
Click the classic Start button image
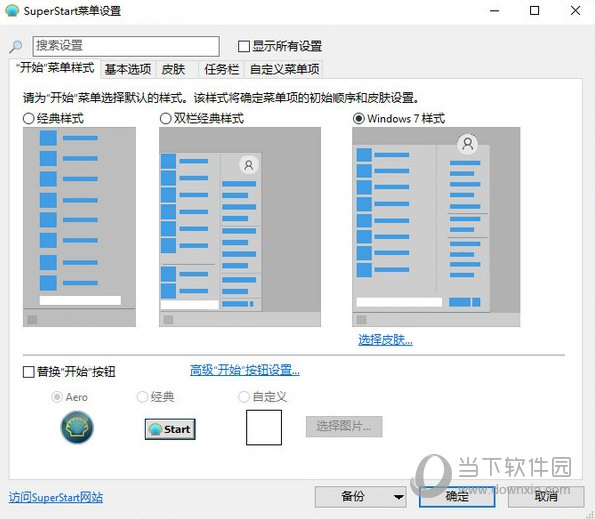click(170, 429)
